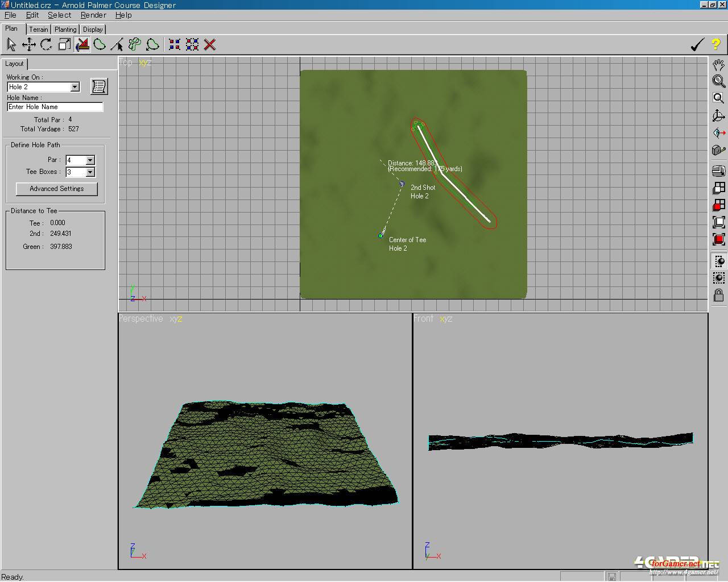Switch to the Terrain tab
Image resolution: width=728 pixels, height=582 pixels.
39,30
